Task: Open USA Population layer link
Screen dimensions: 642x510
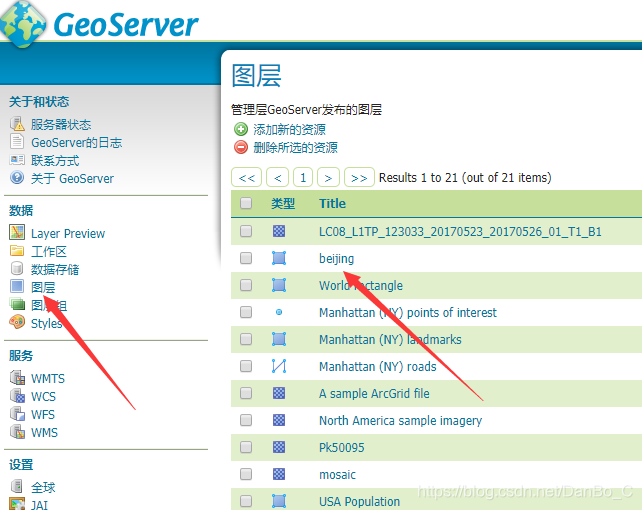Action: coord(359,501)
